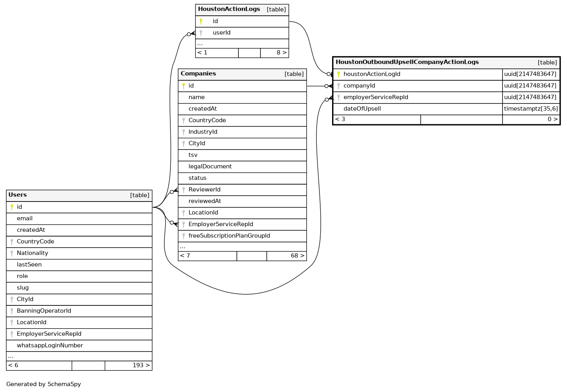Expand the ellipsis row in Companies table
The width and height of the screenshot is (567, 392).
183,247
